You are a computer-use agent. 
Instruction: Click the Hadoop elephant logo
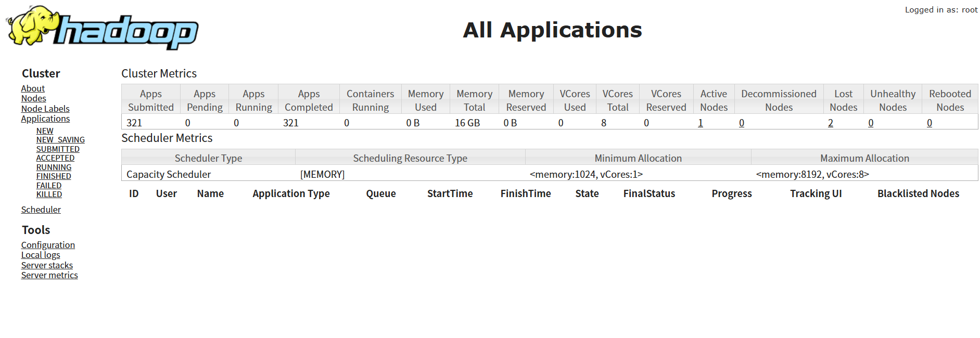coord(103,28)
